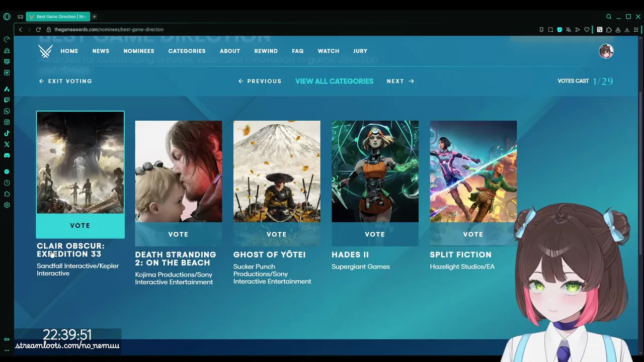The height and width of the screenshot is (362, 644).
Task: Click the Ghost of Yōtei cover art
Action: click(x=276, y=171)
